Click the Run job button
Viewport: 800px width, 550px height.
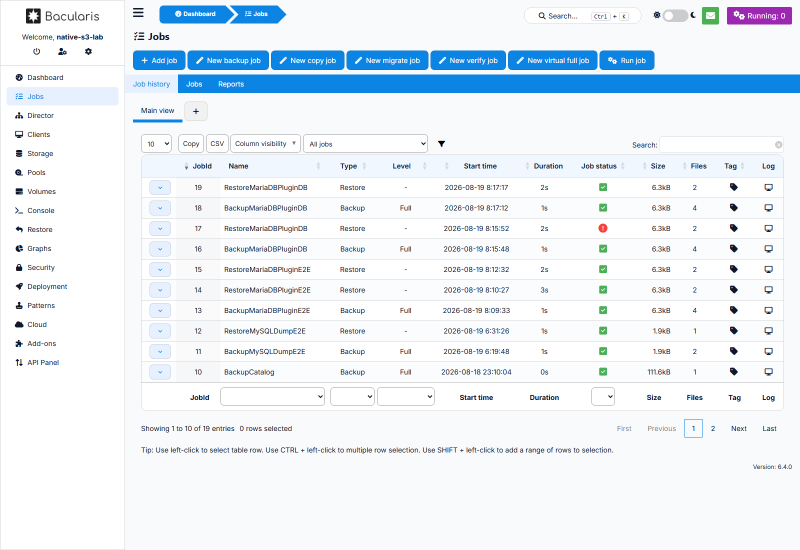coord(627,60)
